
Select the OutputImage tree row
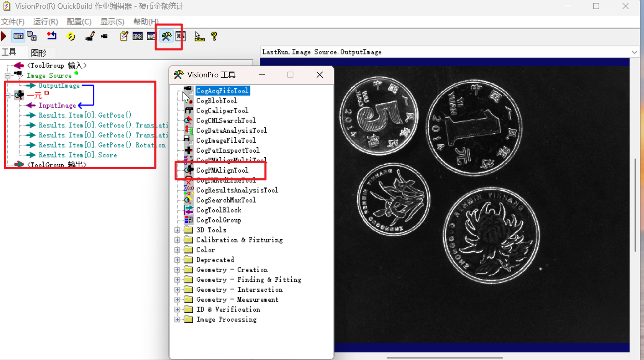click(x=59, y=86)
